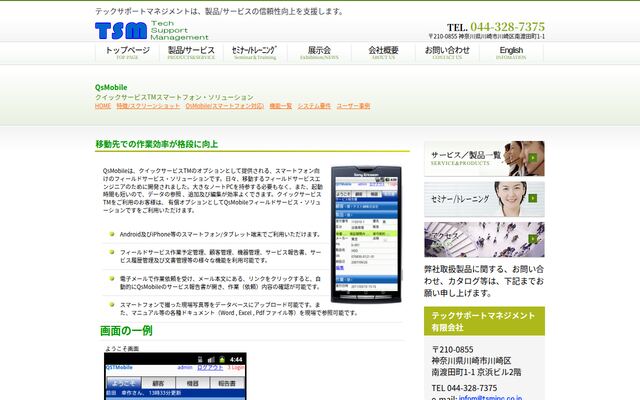Open the お問い合わせ menu item
Image resolution: width=640 pixels, height=400 pixels.
[x=447, y=53]
